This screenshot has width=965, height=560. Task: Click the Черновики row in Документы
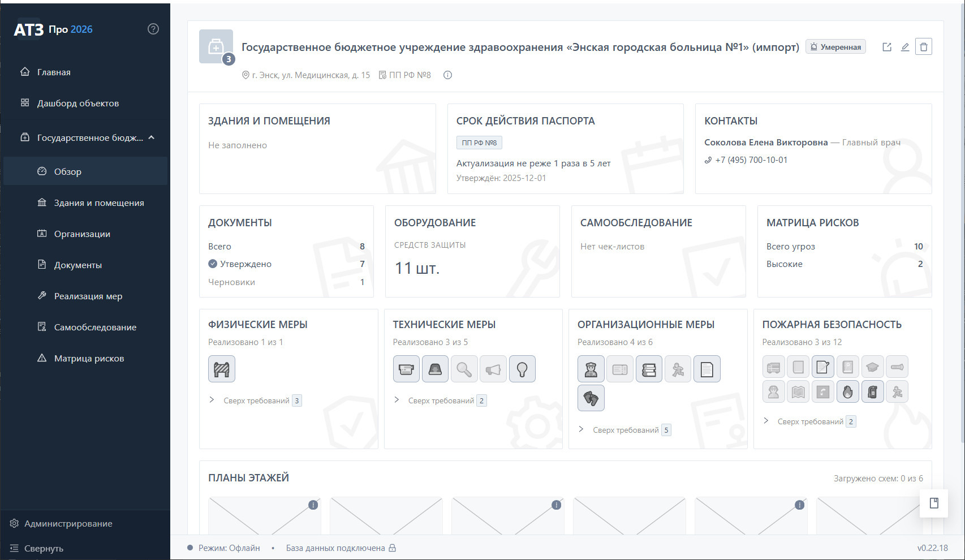[286, 282]
